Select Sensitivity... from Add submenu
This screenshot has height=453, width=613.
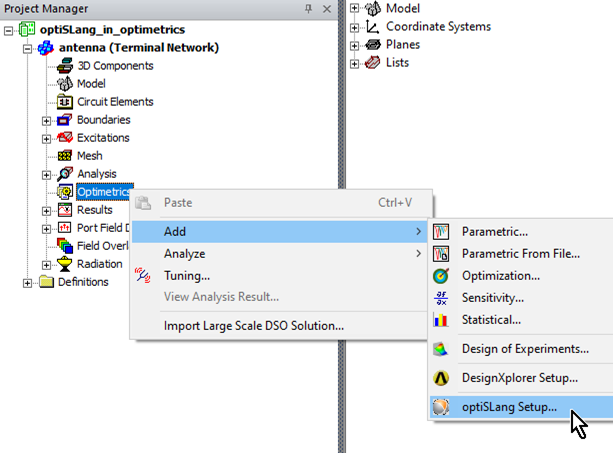[x=521, y=298]
